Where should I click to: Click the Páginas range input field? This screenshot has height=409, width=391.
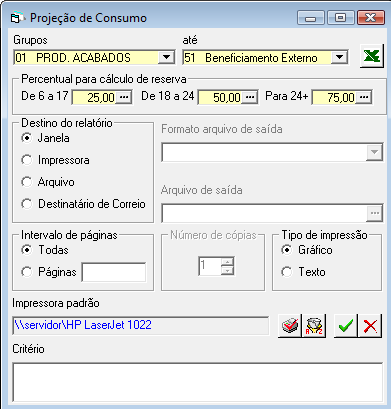(114, 272)
